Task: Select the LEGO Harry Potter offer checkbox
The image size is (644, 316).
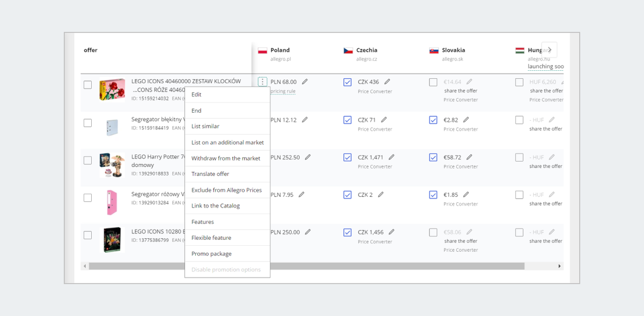Action: 87,160
